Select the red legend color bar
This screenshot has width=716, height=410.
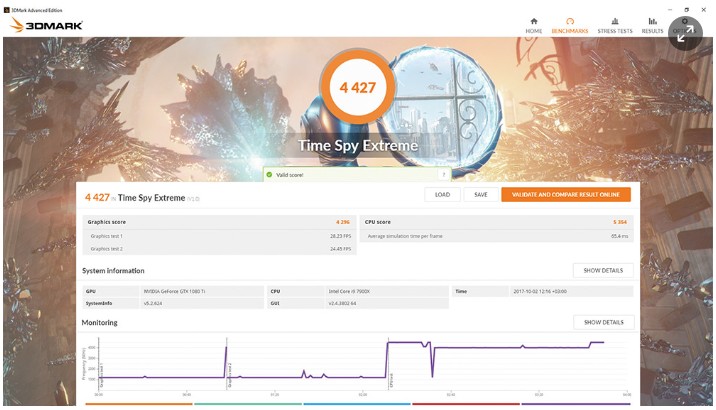coord(466,404)
